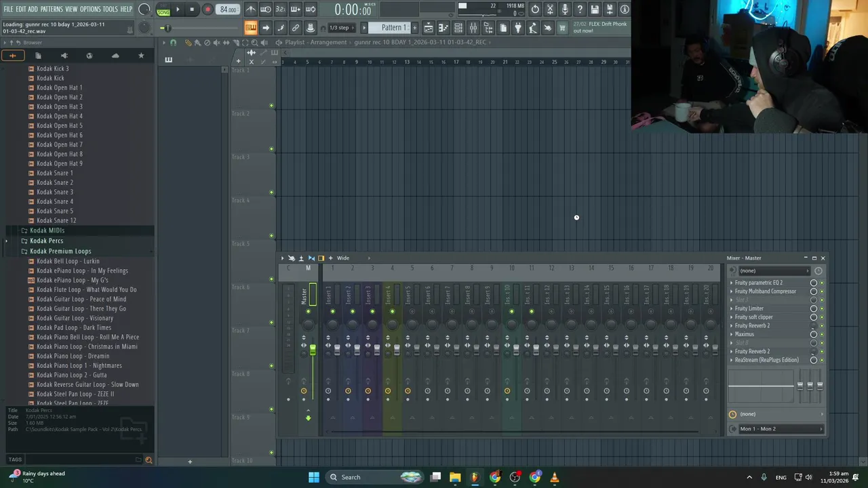
Task: Open mixer input (none) dropdown
Action: pyautogui.click(x=774, y=270)
